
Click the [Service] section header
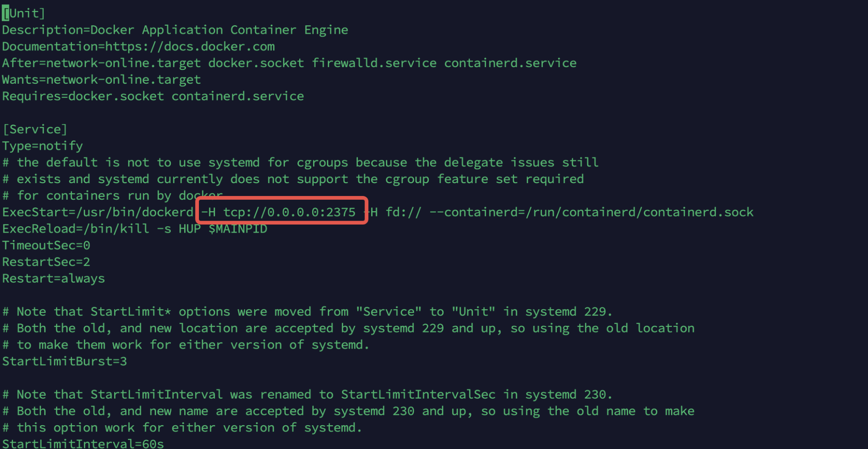click(35, 129)
